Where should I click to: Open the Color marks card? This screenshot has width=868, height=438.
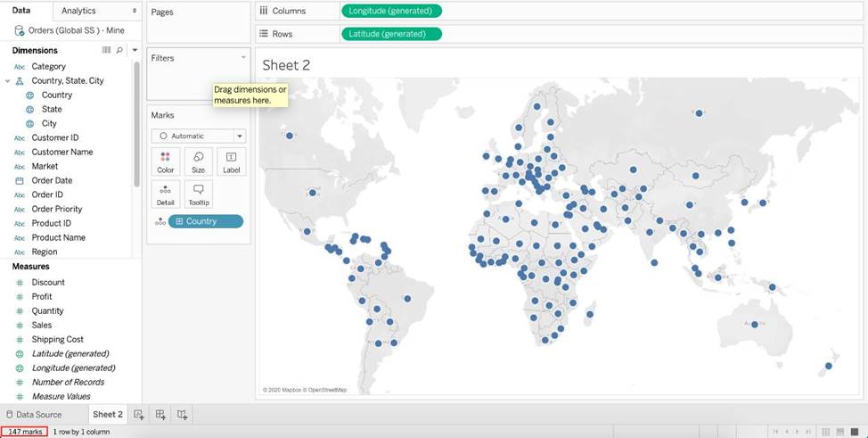pos(166,161)
